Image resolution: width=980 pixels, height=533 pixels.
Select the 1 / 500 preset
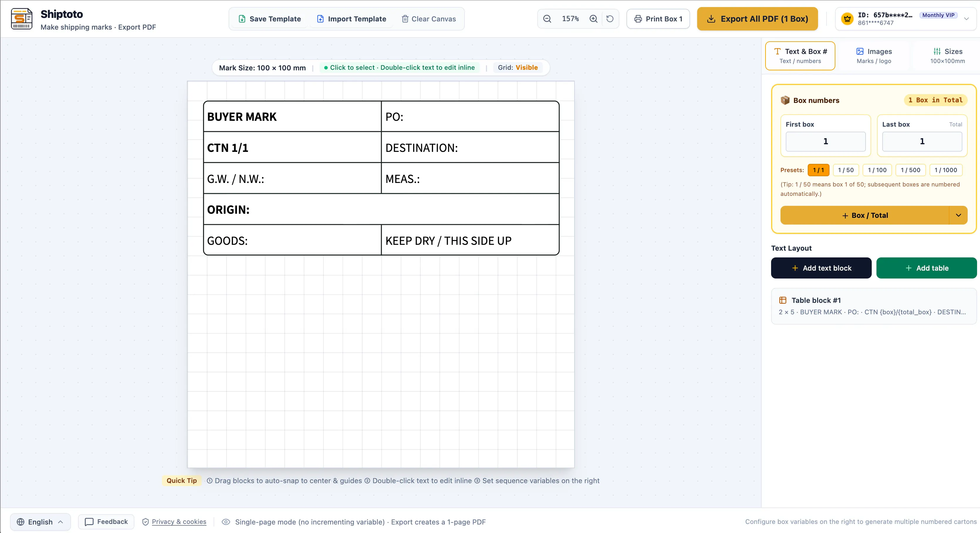910,170
